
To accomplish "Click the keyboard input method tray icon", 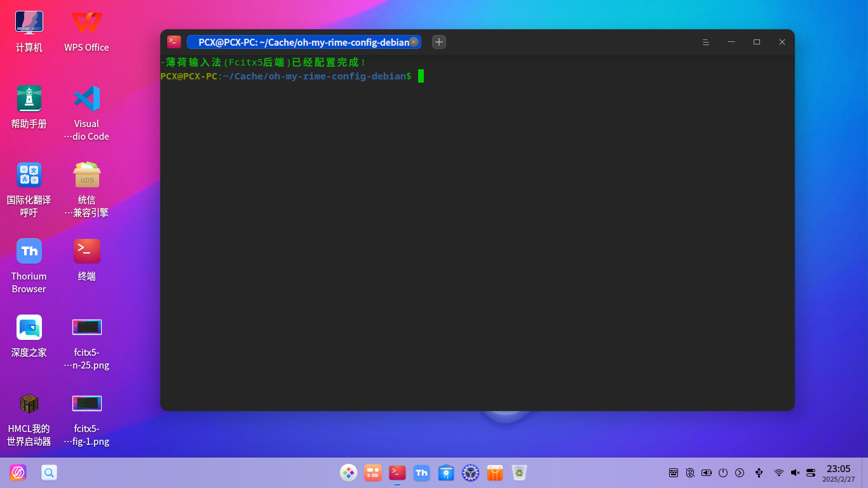I will [x=674, y=473].
